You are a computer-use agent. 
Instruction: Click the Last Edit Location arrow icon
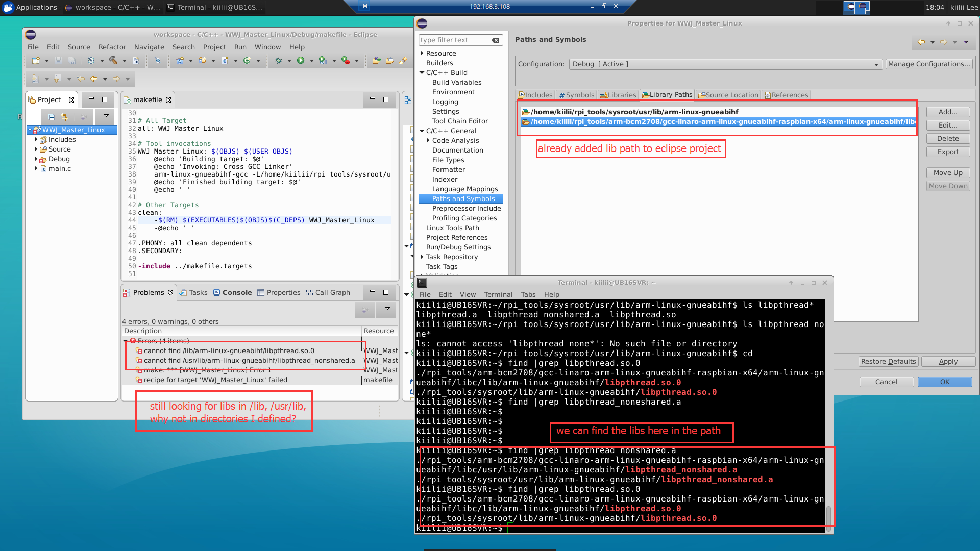point(81,79)
